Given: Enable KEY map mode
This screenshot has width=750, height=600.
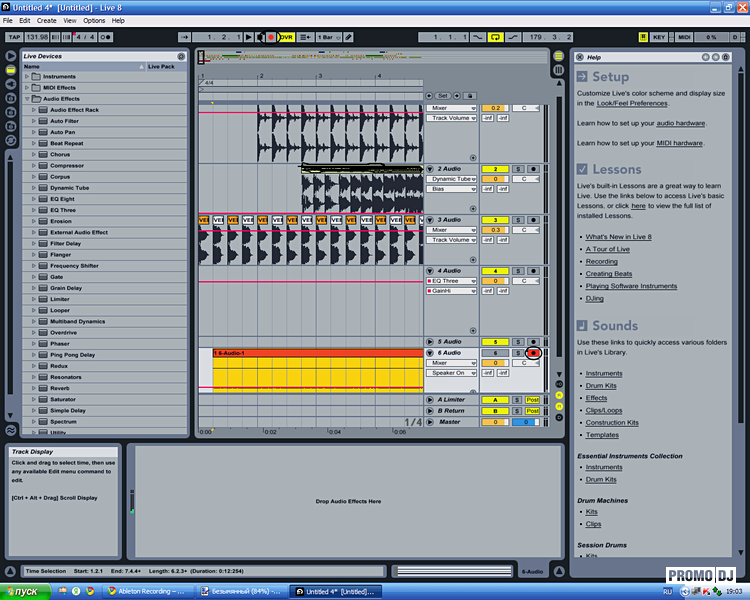Looking at the screenshot, I should (659, 37).
